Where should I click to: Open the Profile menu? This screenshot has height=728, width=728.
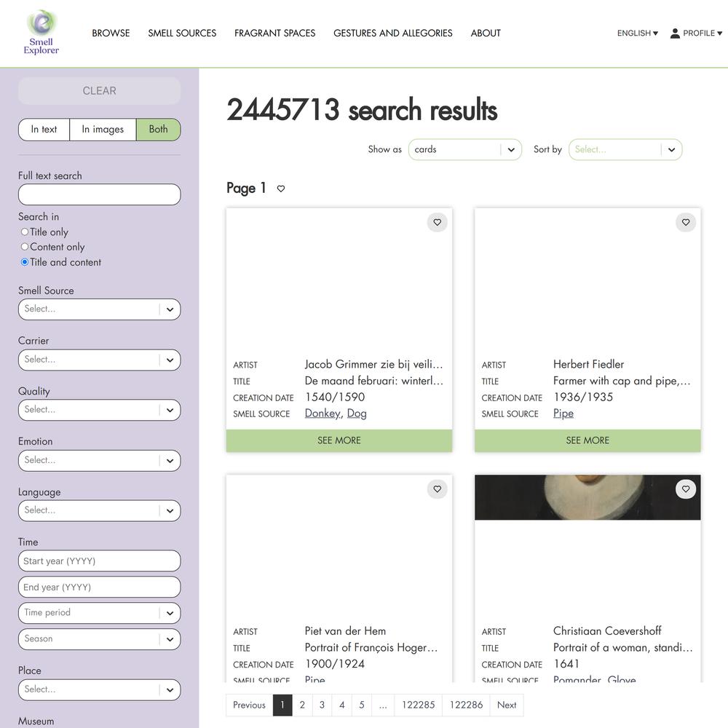[696, 33]
